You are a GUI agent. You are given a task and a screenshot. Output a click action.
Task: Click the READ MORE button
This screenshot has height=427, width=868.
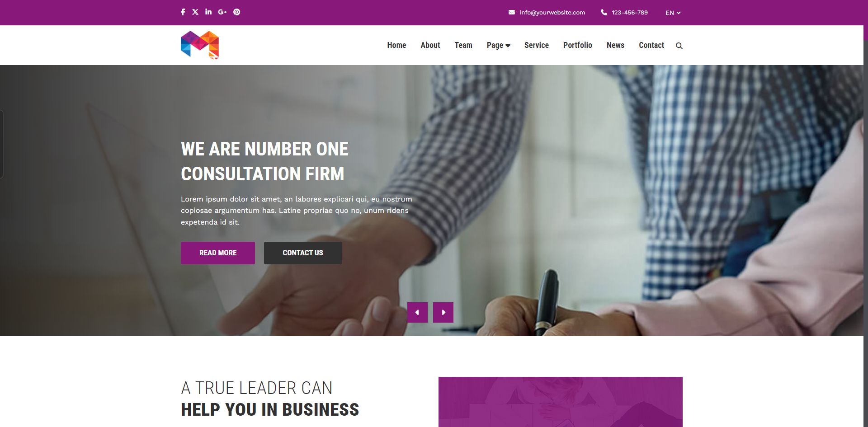click(x=218, y=253)
